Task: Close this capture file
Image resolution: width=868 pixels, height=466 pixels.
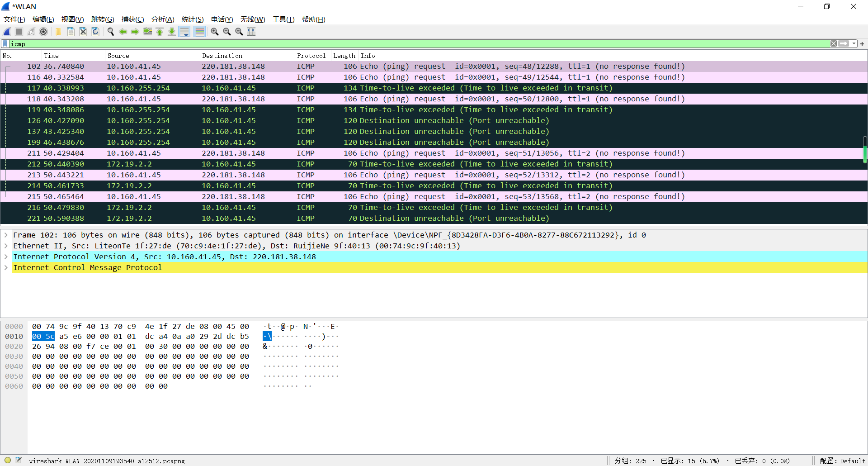Action: 83,32
